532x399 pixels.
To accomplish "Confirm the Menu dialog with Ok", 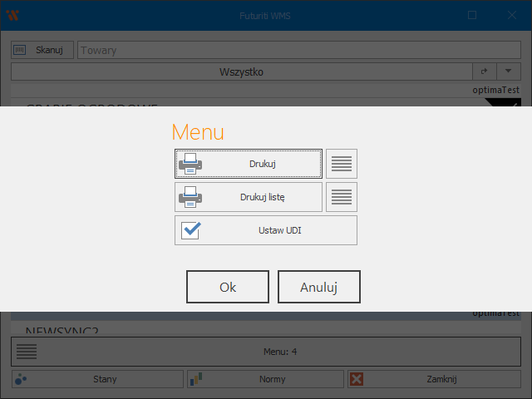I will coord(228,287).
